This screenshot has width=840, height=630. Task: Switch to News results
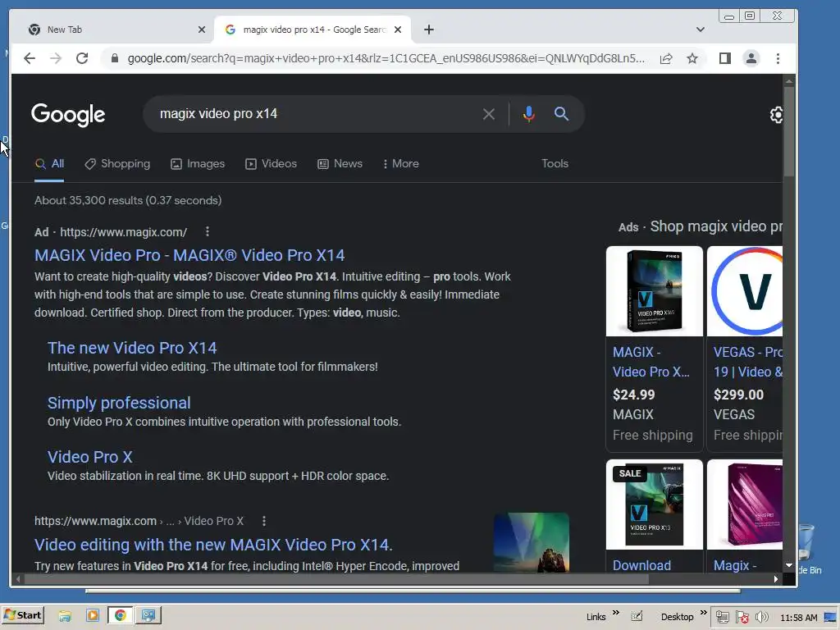(x=340, y=164)
